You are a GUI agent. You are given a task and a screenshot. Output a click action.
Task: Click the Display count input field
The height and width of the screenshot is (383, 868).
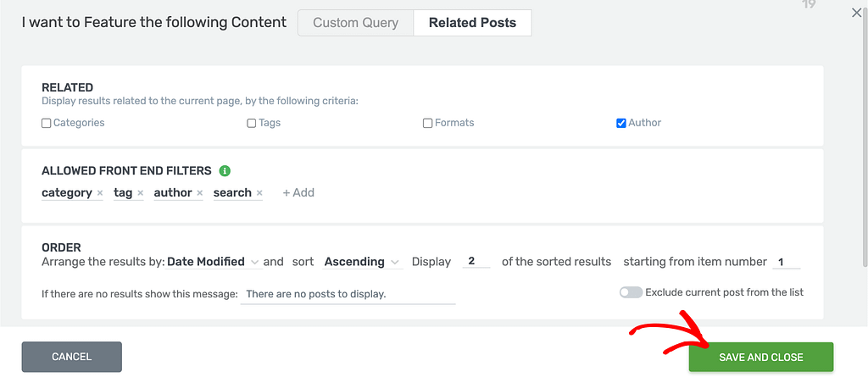click(x=476, y=261)
